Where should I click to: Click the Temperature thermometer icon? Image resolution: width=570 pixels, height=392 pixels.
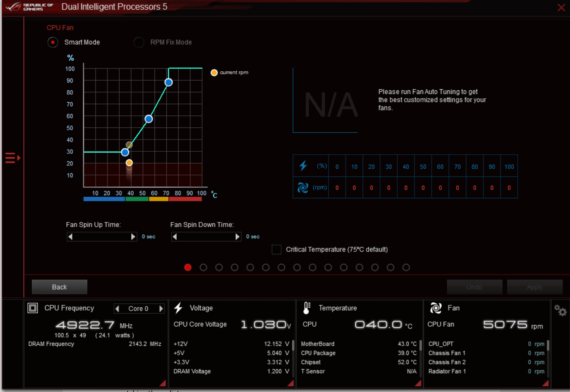307,308
